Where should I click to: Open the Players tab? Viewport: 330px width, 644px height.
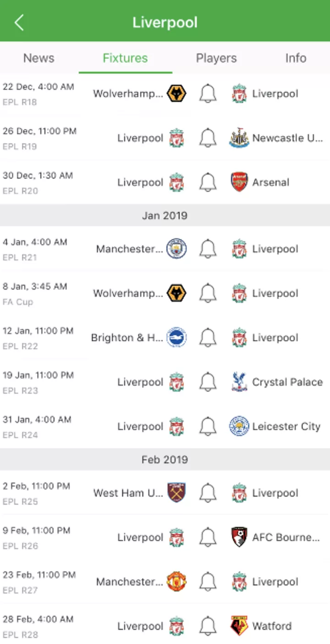tap(216, 58)
